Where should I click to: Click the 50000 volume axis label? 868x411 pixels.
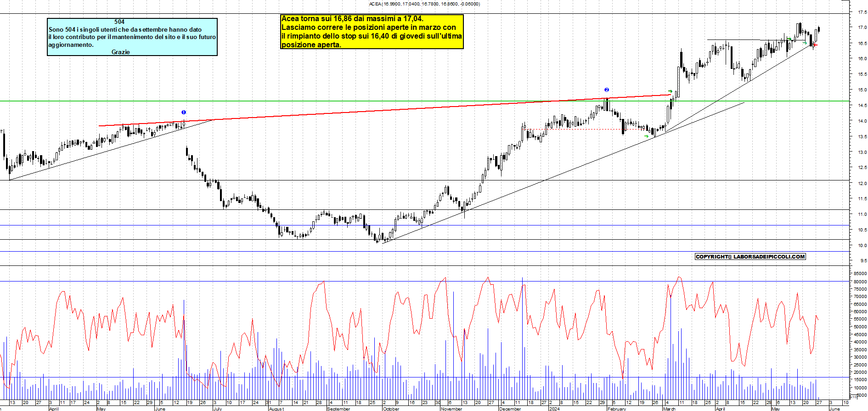point(860,327)
